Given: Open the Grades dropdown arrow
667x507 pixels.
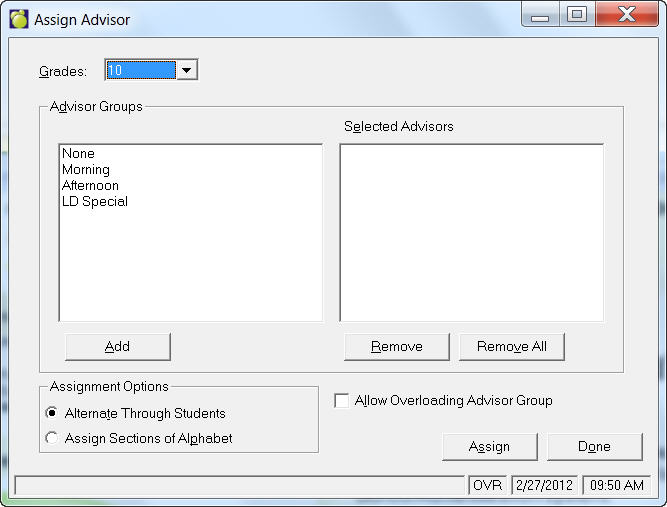Looking at the screenshot, I should [x=187, y=70].
